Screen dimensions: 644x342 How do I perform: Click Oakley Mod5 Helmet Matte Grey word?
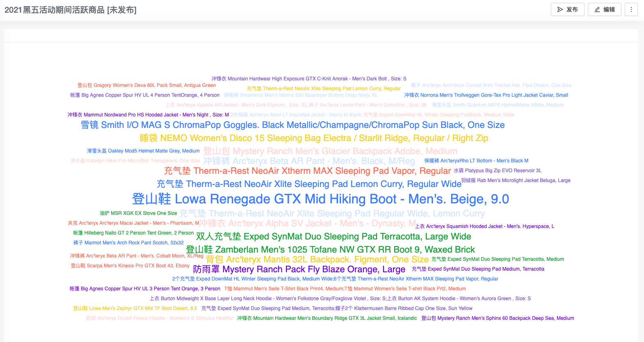point(143,151)
